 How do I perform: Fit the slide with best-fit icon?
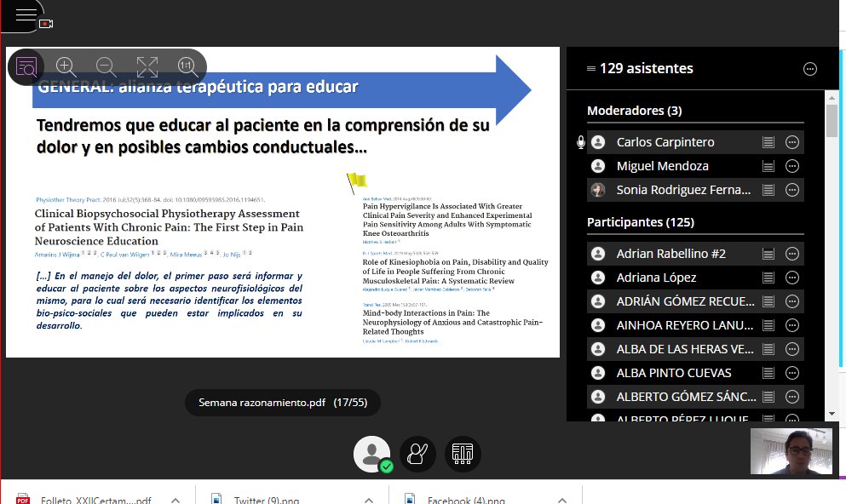coord(147,67)
